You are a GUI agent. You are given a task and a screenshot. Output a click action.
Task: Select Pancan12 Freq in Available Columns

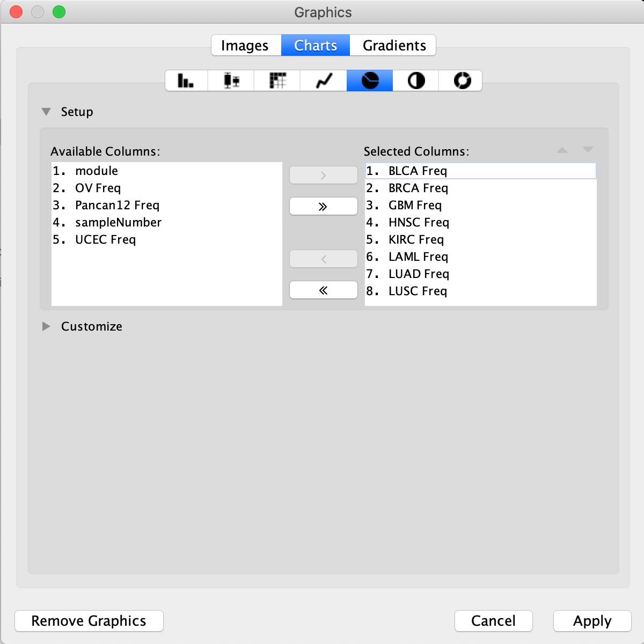(x=117, y=206)
